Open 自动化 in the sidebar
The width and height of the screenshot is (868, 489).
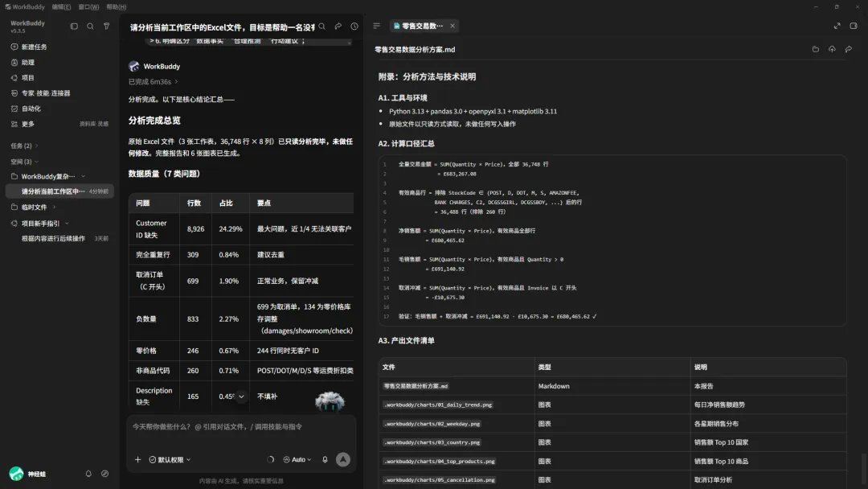31,109
